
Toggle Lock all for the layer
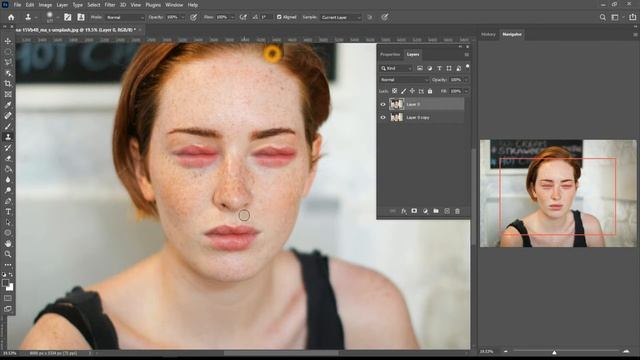point(430,91)
